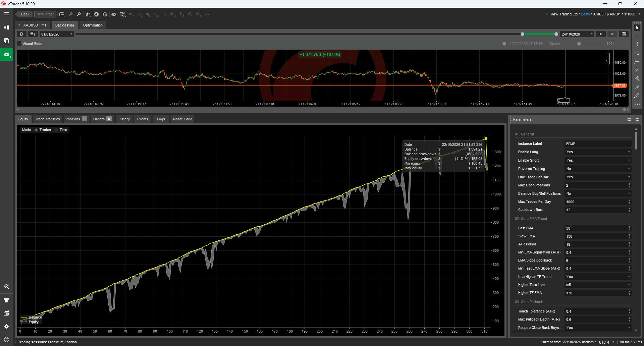The image size is (644, 346).
Task: Start the backtest with the play button
Action: point(601,34)
